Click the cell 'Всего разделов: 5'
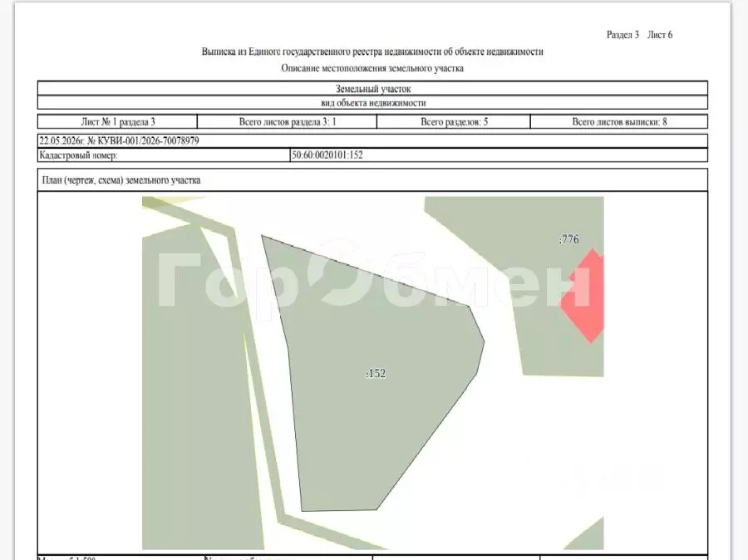The image size is (748, 560). (x=454, y=121)
